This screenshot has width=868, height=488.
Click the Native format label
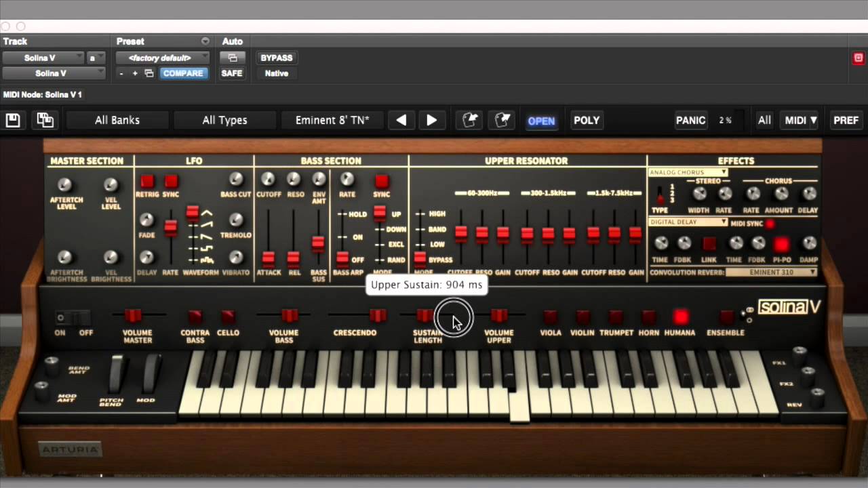coord(277,73)
